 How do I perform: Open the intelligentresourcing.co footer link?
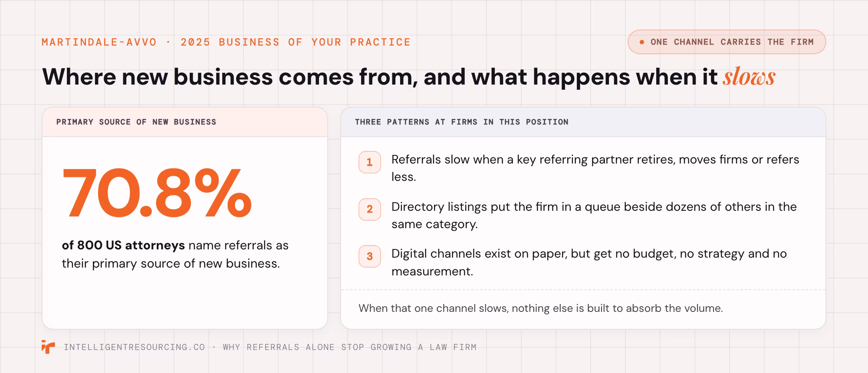(134, 347)
